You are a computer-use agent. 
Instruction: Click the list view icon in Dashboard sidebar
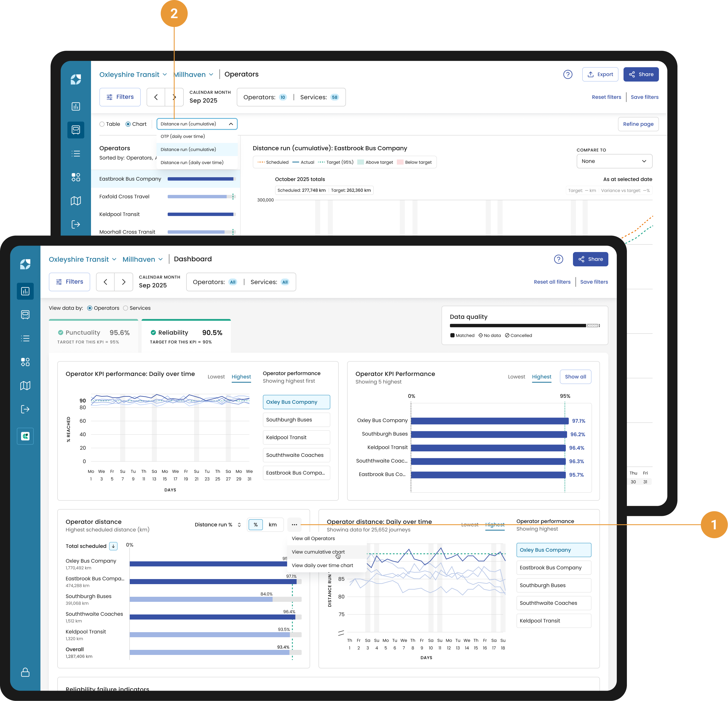click(x=25, y=339)
